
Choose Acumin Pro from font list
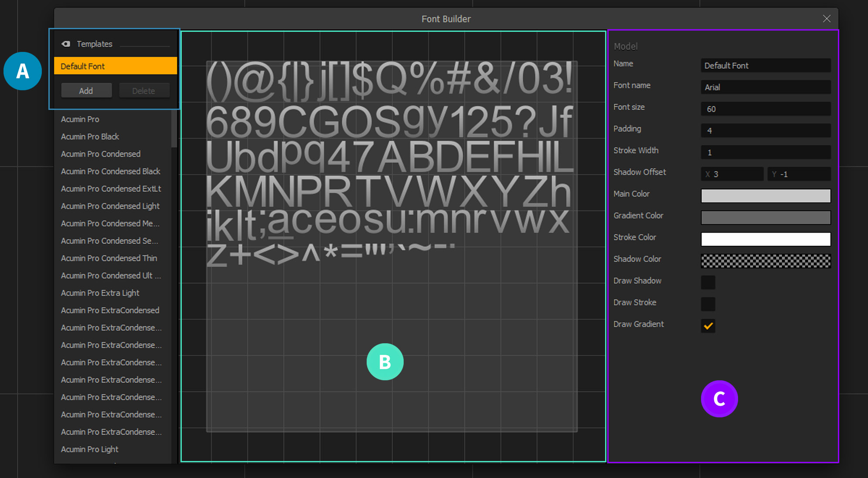80,119
